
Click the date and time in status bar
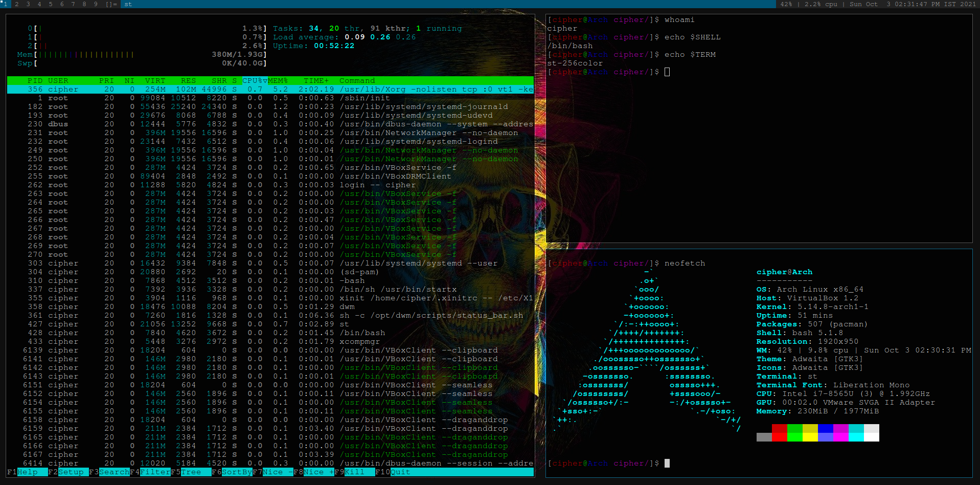click(x=913, y=4)
